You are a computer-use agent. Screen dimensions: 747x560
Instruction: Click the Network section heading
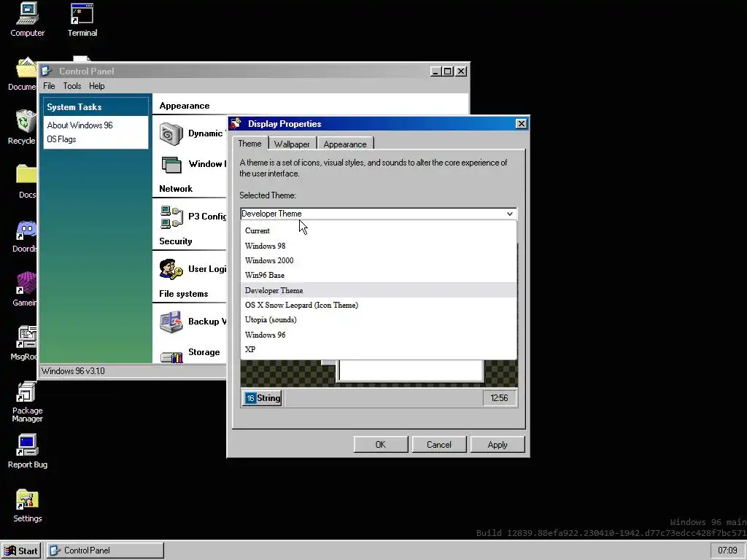pos(176,189)
